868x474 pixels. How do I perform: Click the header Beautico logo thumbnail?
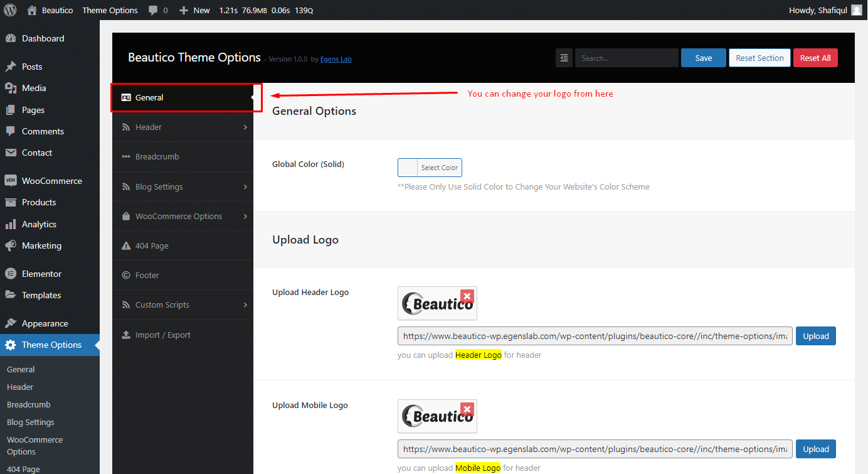pos(437,303)
